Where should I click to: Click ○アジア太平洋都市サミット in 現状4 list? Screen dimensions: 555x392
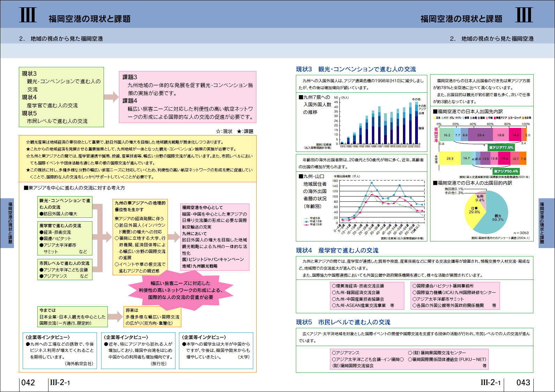438,299
